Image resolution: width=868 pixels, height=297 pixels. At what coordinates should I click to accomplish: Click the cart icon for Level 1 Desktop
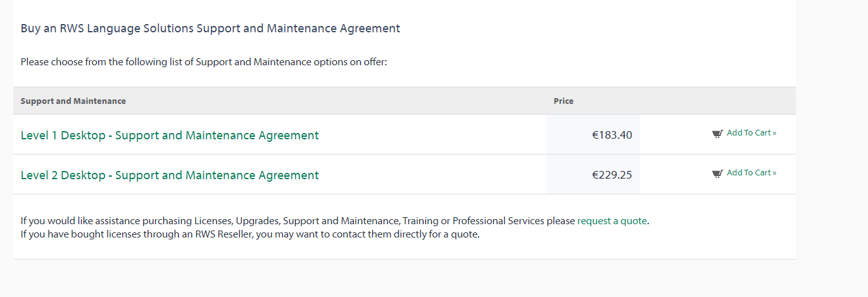point(717,134)
